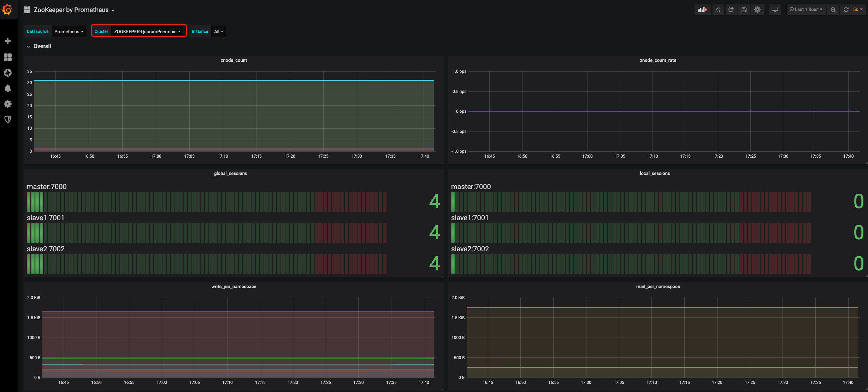Open the Alerting bell icon

tap(8, 88)
